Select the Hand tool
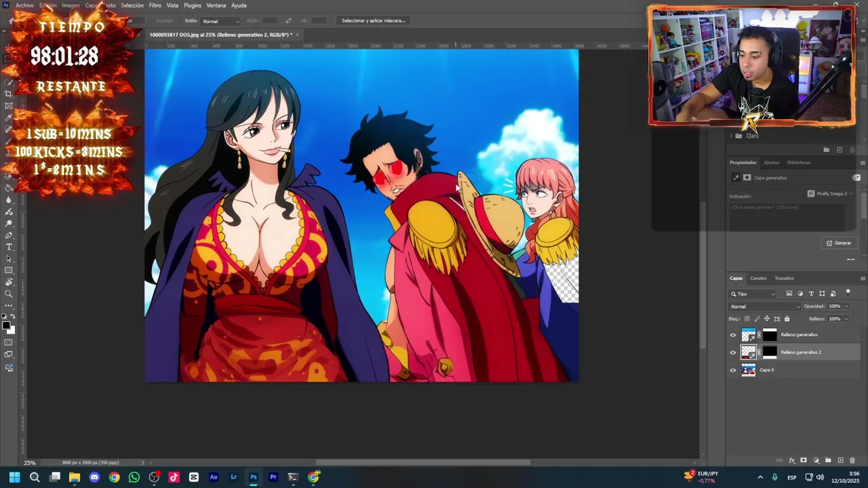 [x=9, y=282]
